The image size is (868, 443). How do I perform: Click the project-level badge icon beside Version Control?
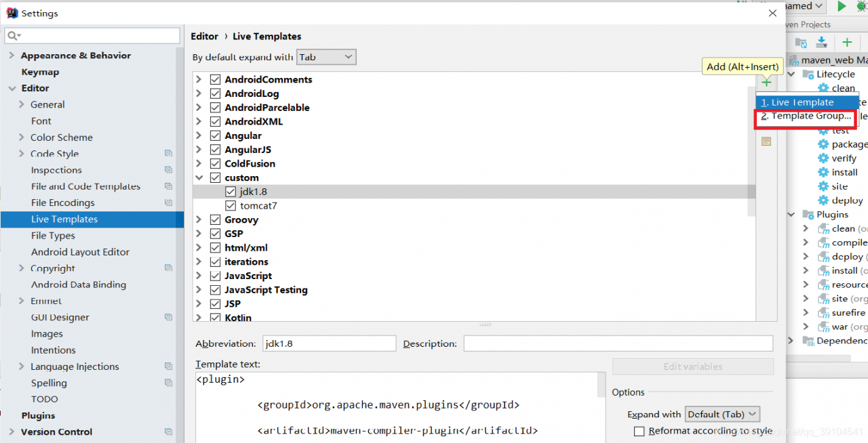coord(168,431)
